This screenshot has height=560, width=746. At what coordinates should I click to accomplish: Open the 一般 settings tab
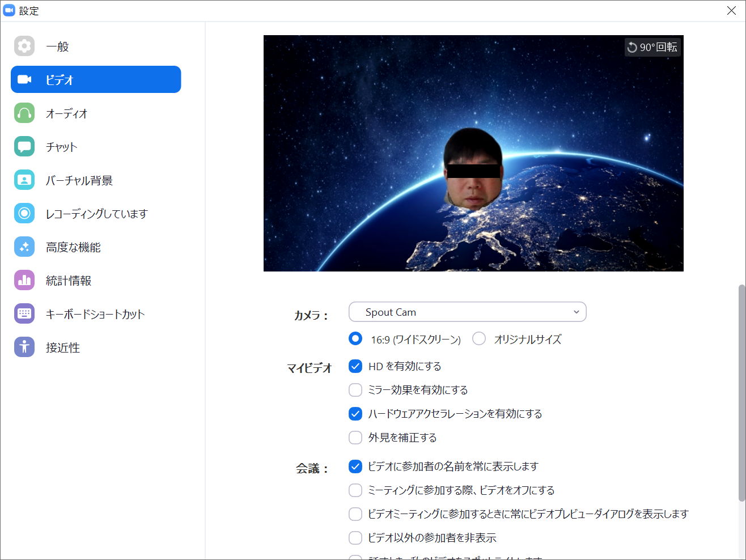click(96, 46)
